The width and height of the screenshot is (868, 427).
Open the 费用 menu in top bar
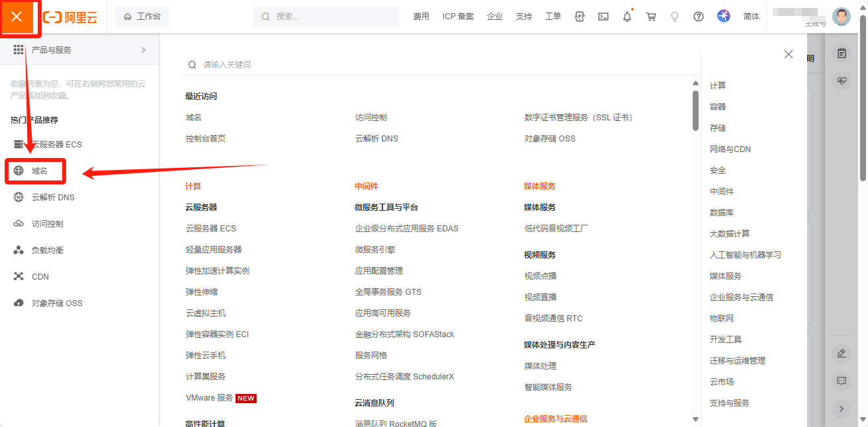tap(421, 17)
